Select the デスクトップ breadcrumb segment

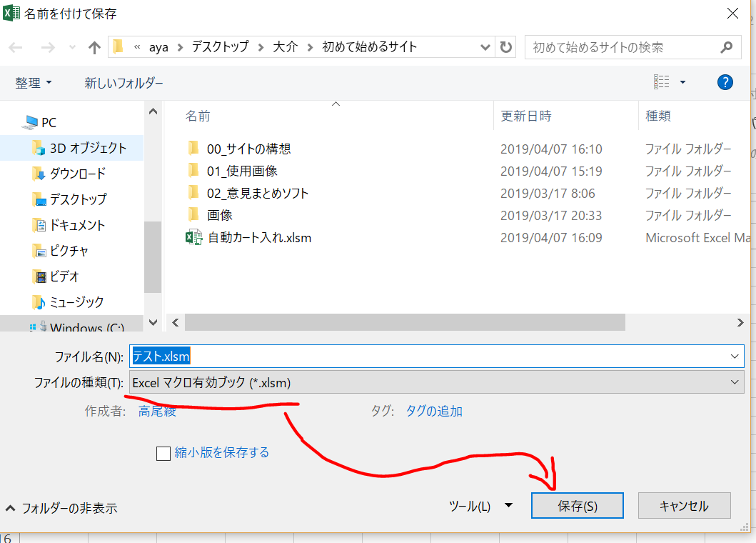point(220,47)
